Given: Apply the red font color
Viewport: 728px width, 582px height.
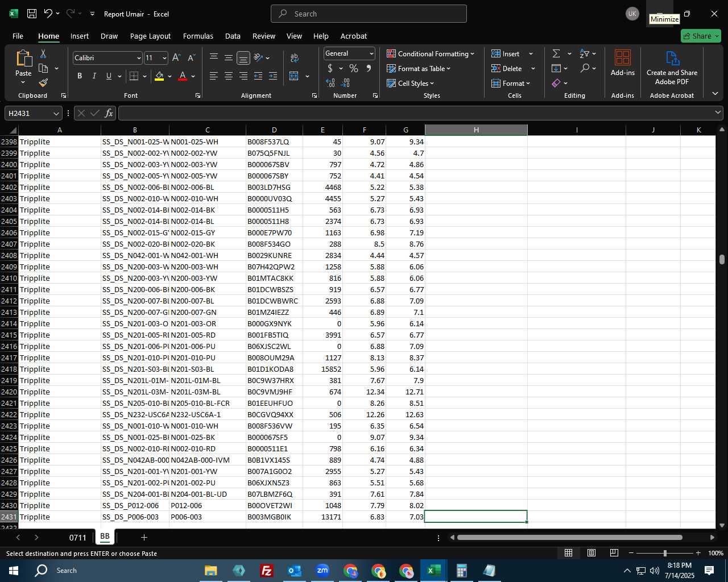Looking at the screenshot, I should [183, 76].
